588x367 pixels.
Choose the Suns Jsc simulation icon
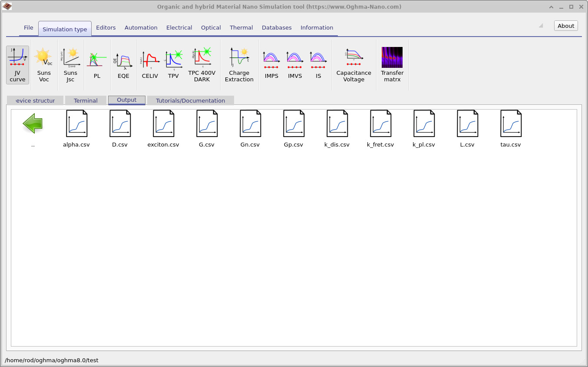(70, 64)
